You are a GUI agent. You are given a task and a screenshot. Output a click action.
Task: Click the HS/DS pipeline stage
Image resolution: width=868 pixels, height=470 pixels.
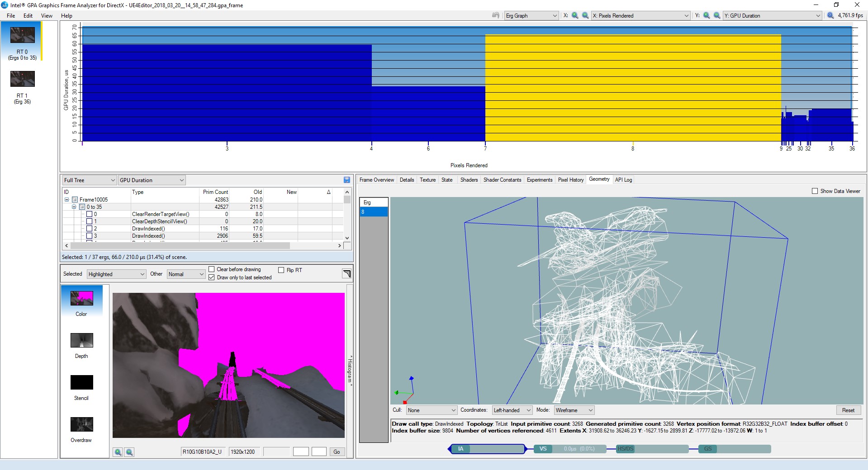(652, 449)
